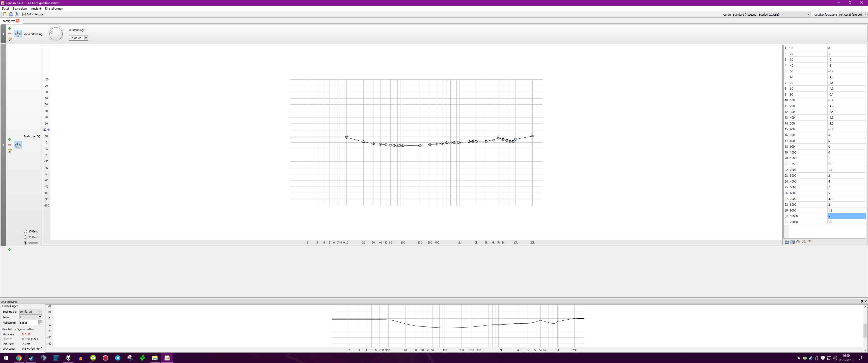Image resolution: width=868 pixels, height=363 pixels.
Task: Open text edit icon for graphic EQ
Action: coord(10,151)
